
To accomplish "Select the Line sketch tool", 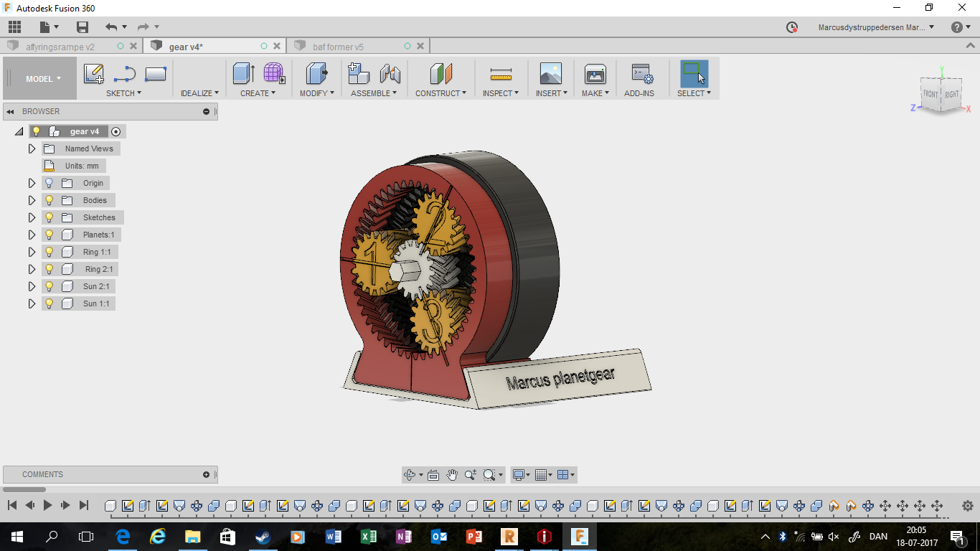I will tap(125, 74).
